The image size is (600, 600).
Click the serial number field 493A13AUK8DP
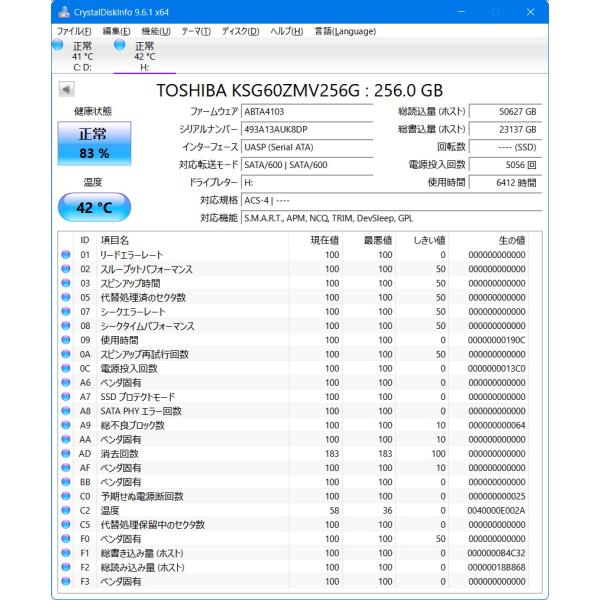coord(307,129)
